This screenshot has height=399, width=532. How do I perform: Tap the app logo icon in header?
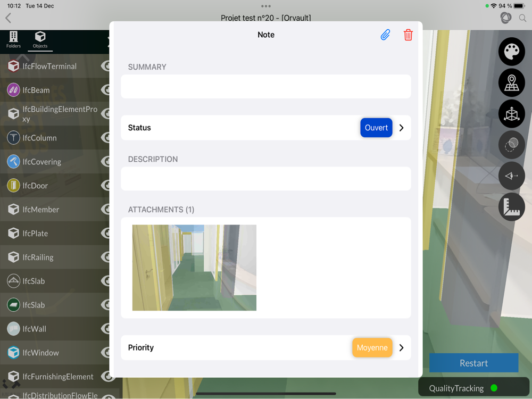coord(505,18)
